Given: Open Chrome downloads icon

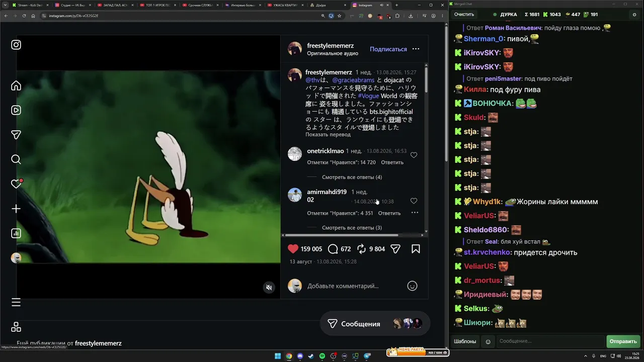Looking at the screenshot, I should 411,16.
